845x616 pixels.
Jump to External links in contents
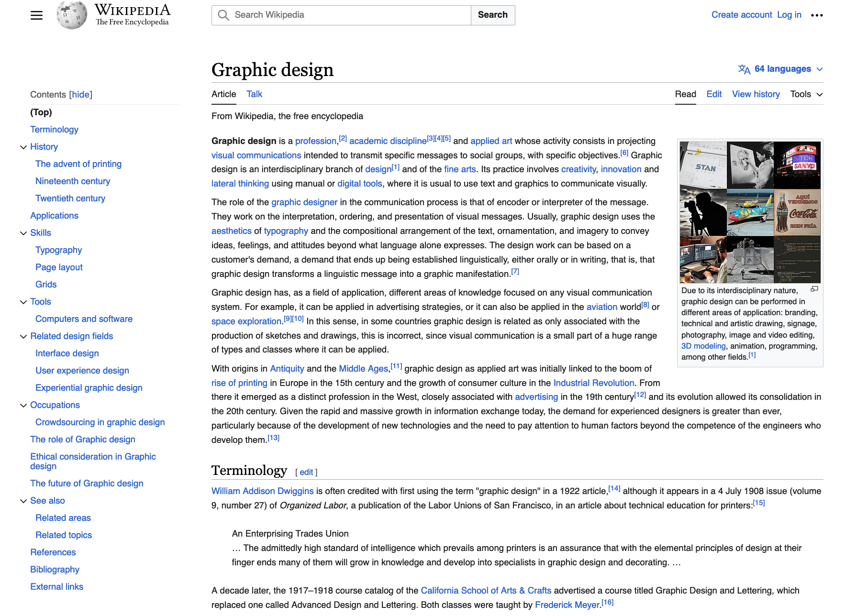[56, 587]
